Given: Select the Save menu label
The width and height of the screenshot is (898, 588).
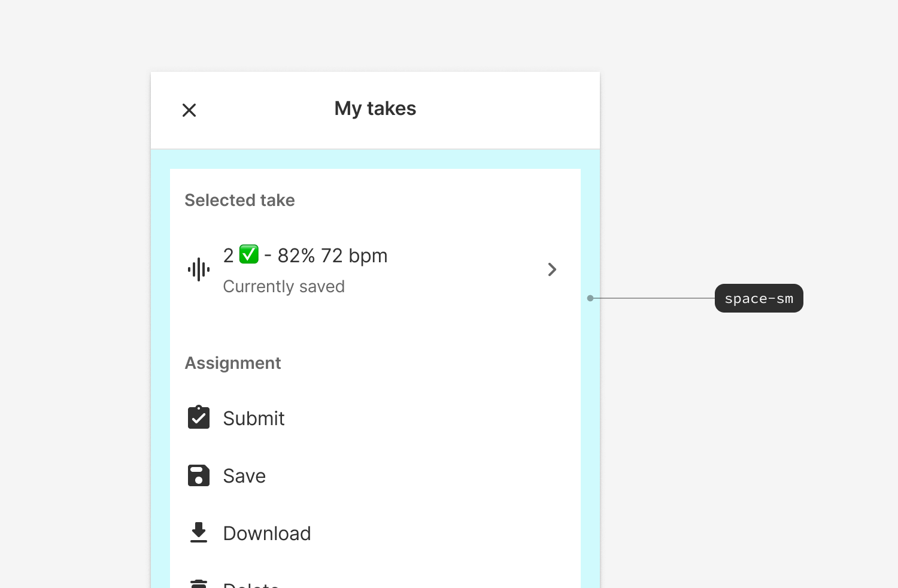Looking at the screenshot, I should coord(244,476).
